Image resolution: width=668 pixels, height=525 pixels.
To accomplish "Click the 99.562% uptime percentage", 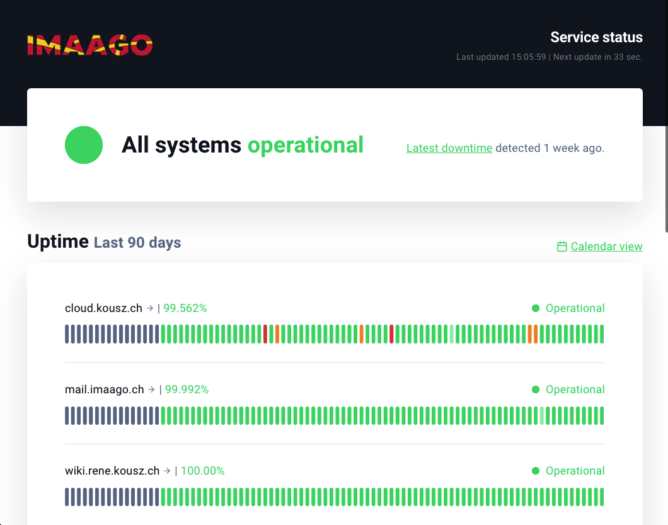I will tap(185, 308).
